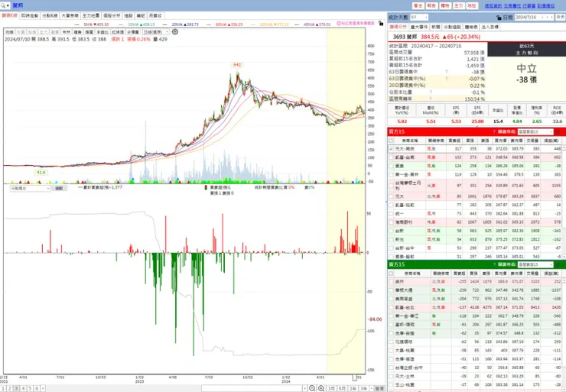Click the 今天 button next to date
Screen dimensions: 566x392
tap(560, 18)
